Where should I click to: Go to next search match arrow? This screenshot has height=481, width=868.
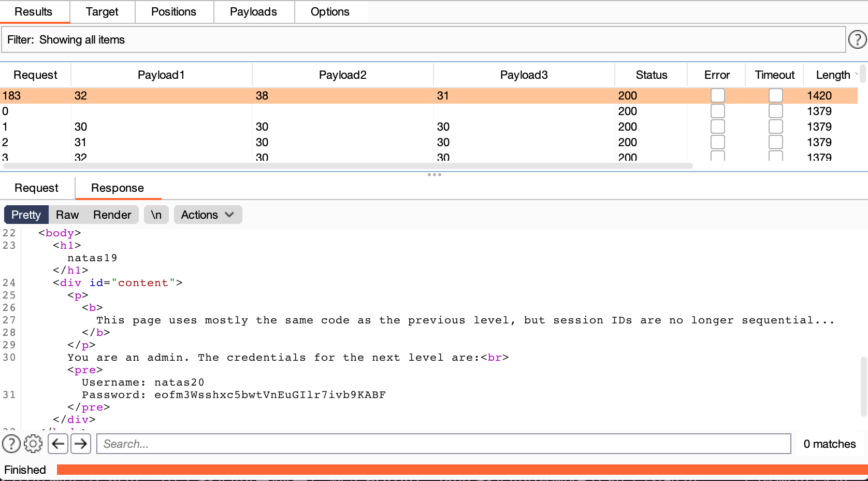click(x=81, y=444)
